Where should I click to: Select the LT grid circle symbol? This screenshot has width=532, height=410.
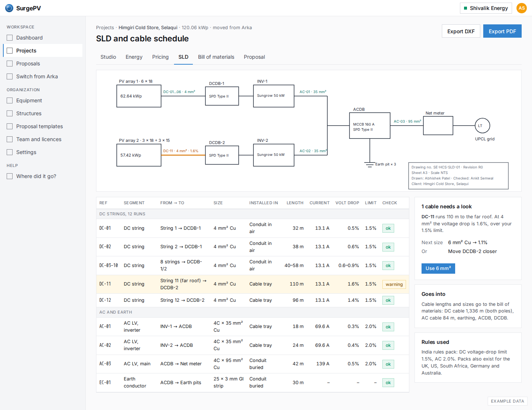pyautogui.click(x=482, y=126)
